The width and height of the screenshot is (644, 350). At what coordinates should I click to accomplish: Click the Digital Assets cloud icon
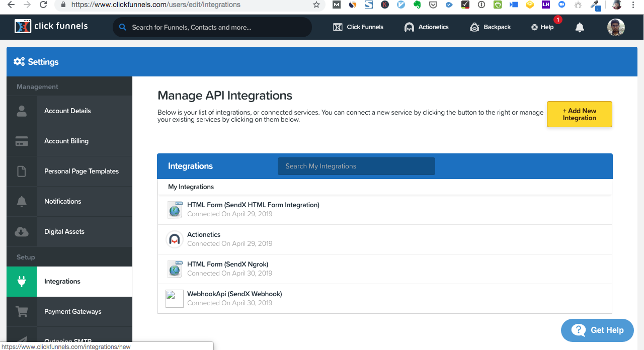click(22, 232)
